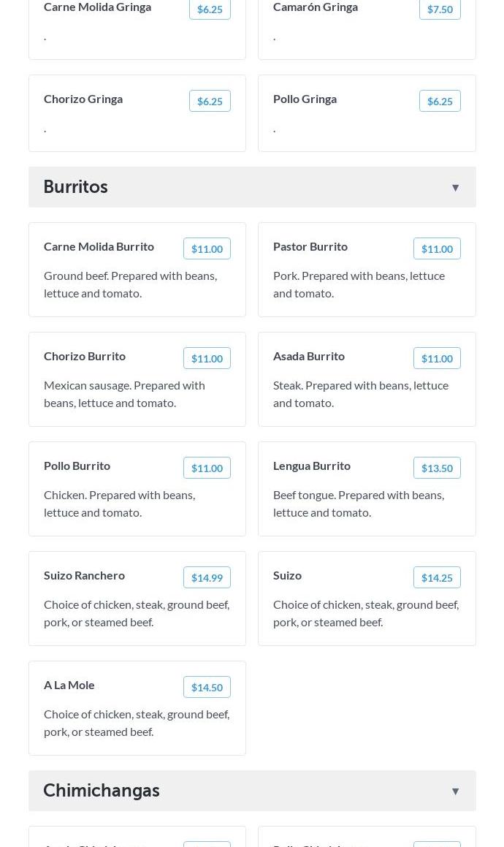
Task: Choose the Pollo Gringa $6.25 price
Action: [440, 101]
